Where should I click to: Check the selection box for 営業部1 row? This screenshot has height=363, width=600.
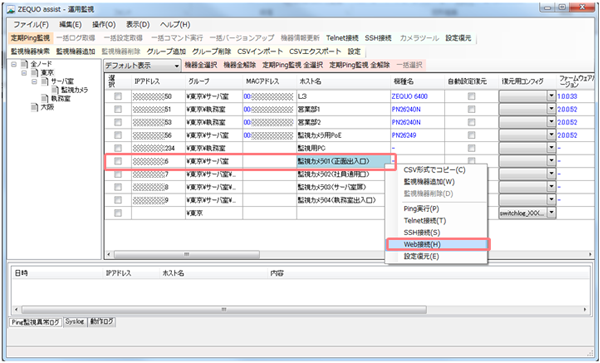118,110
